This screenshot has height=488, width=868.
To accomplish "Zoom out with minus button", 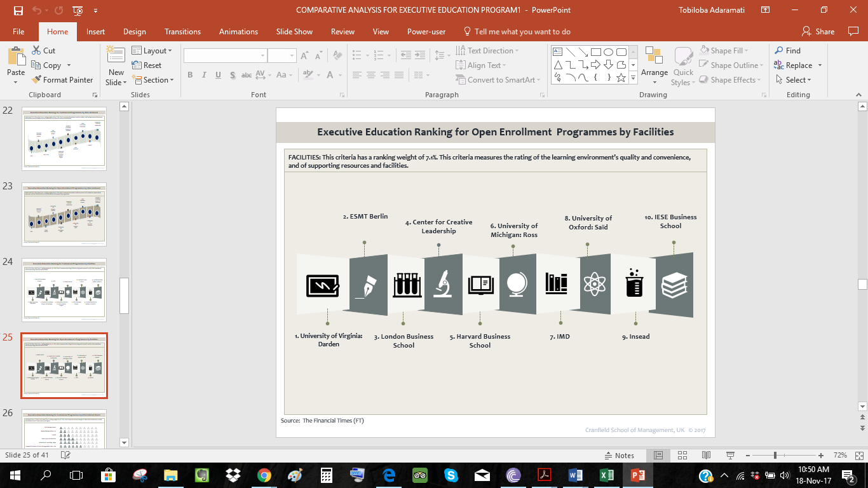I will pyautogui.click(x=747, y=456).
